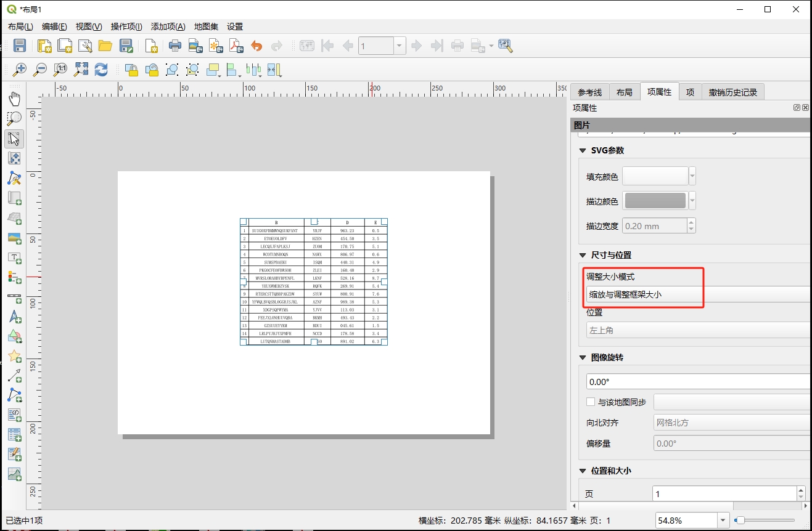The image size is (812, 531).
Task: Click the Refresh View icon
Action: click(101, 70)
